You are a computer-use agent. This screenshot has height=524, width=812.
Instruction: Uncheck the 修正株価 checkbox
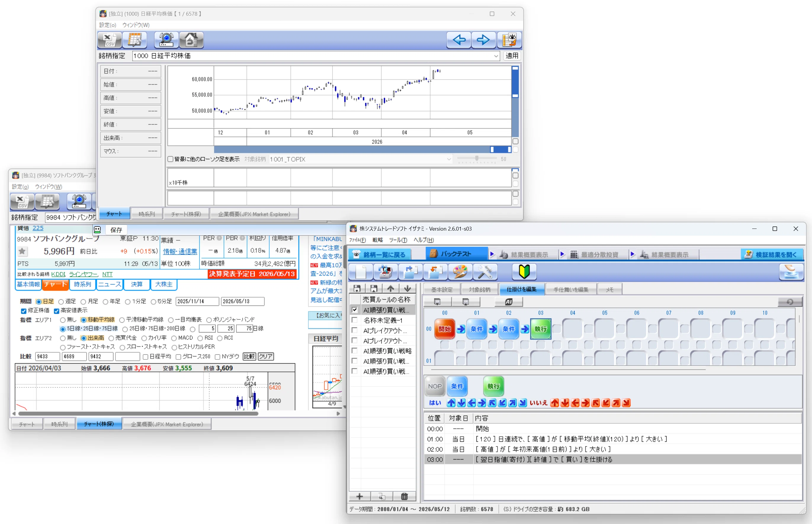tap(23, 311)
